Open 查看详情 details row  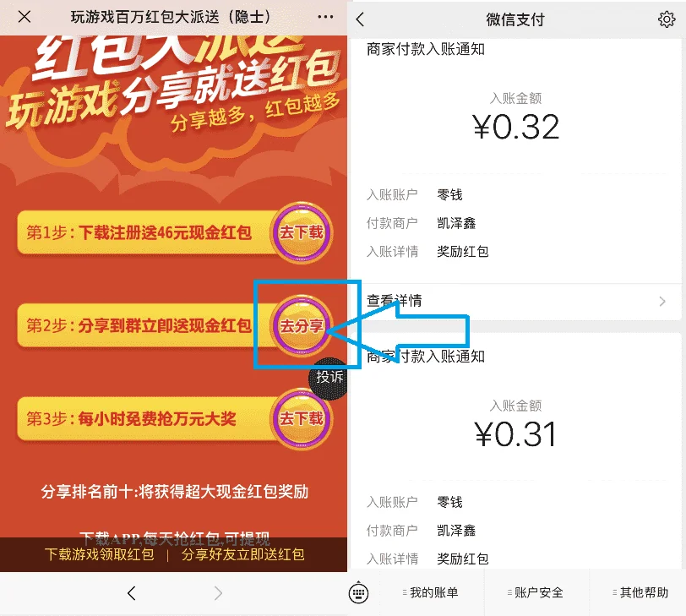516,301
